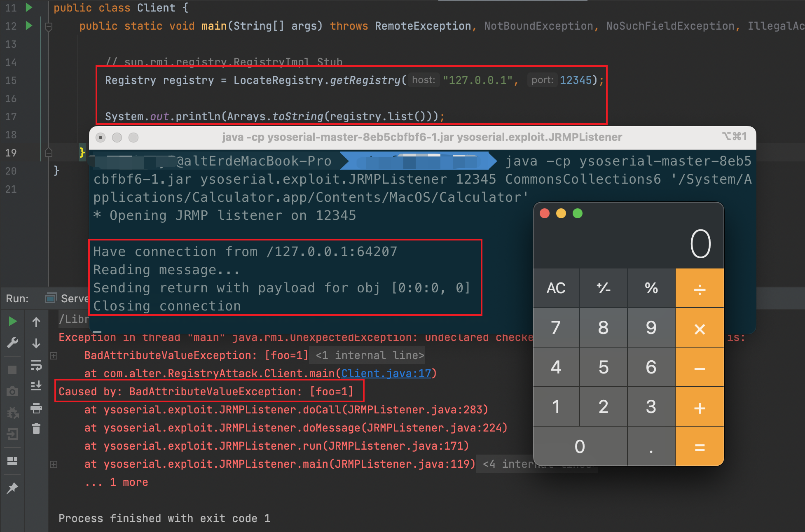Screen dimensions: 805x532
Task: Click AC on the Calculator
Action: pos(556,288)
